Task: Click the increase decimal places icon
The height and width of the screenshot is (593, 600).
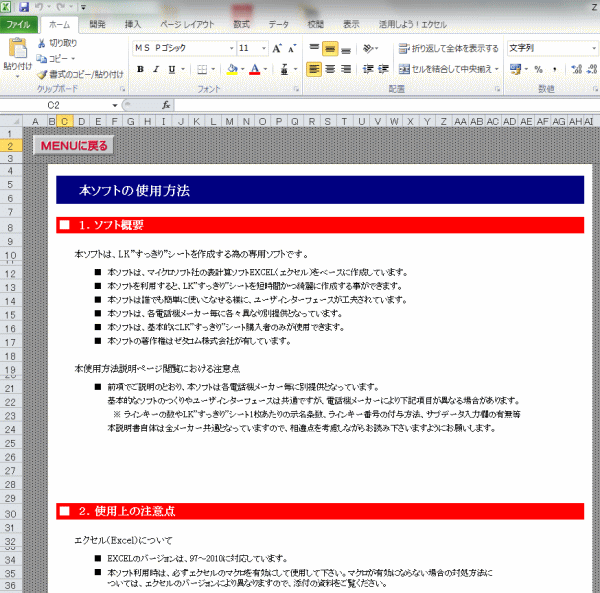Action: pos(576,69)
